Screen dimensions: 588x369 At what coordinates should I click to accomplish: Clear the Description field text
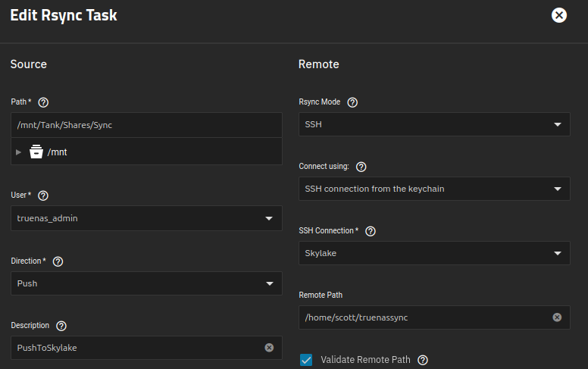click(x=269, y=348)
